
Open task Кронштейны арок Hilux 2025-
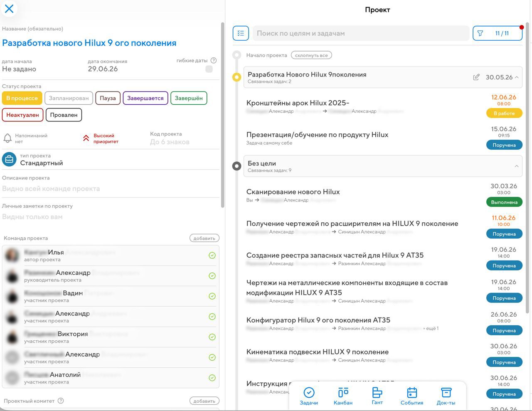pos(298,103)
